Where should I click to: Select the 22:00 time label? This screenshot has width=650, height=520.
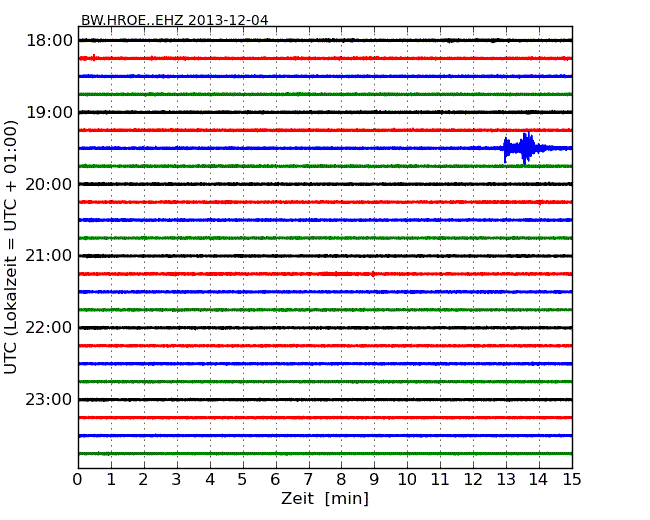pyautogui.click(x=49, y=328)
